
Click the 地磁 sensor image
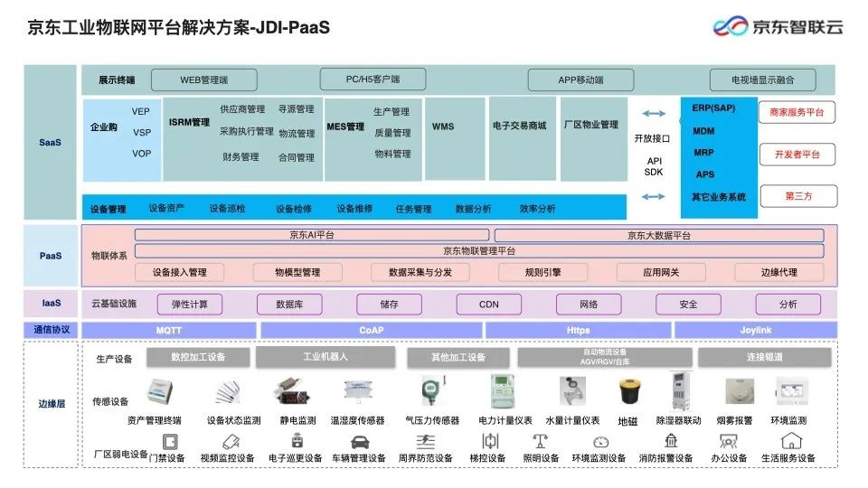click(629, 392)
